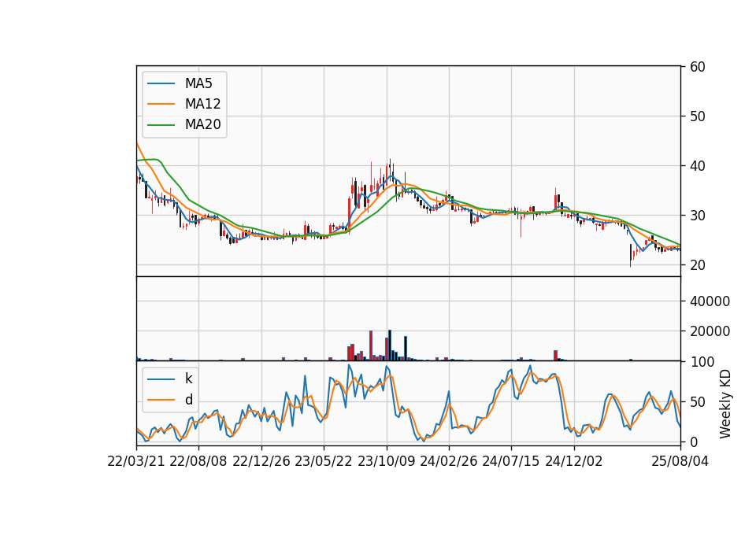Click the price axis label 60
The image size is (756, 543).
click(697, 67)
